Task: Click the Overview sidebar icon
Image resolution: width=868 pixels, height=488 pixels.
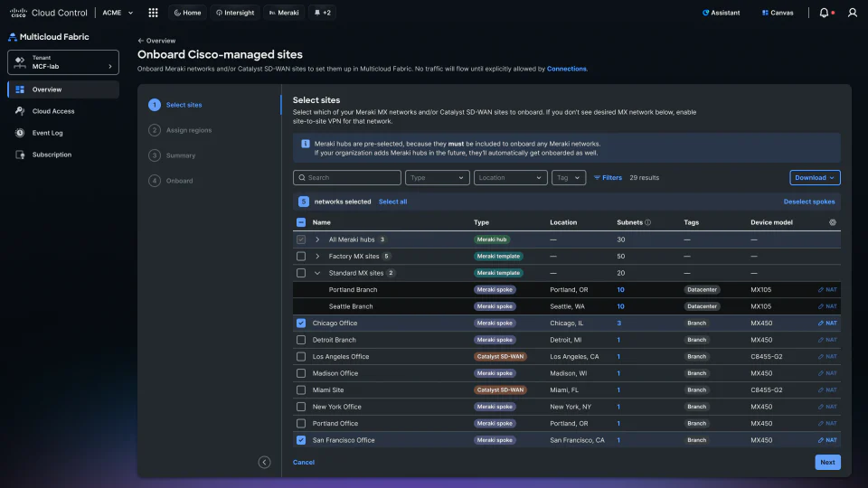Action: point(20,89)
